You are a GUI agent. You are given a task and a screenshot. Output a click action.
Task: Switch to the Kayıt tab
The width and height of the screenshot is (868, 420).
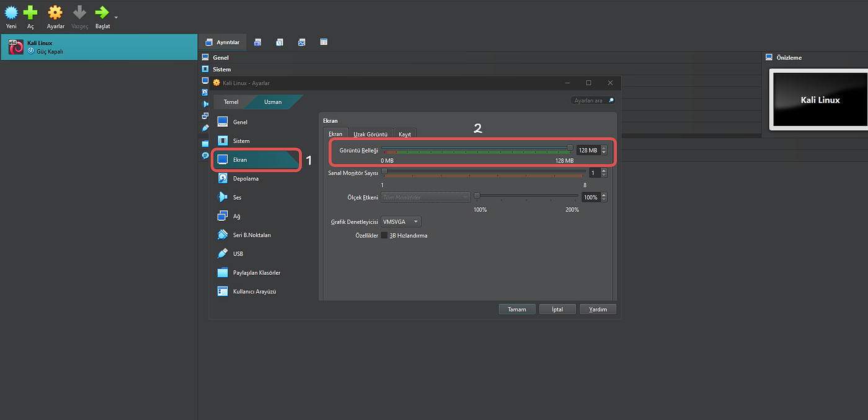coord(405,134)
